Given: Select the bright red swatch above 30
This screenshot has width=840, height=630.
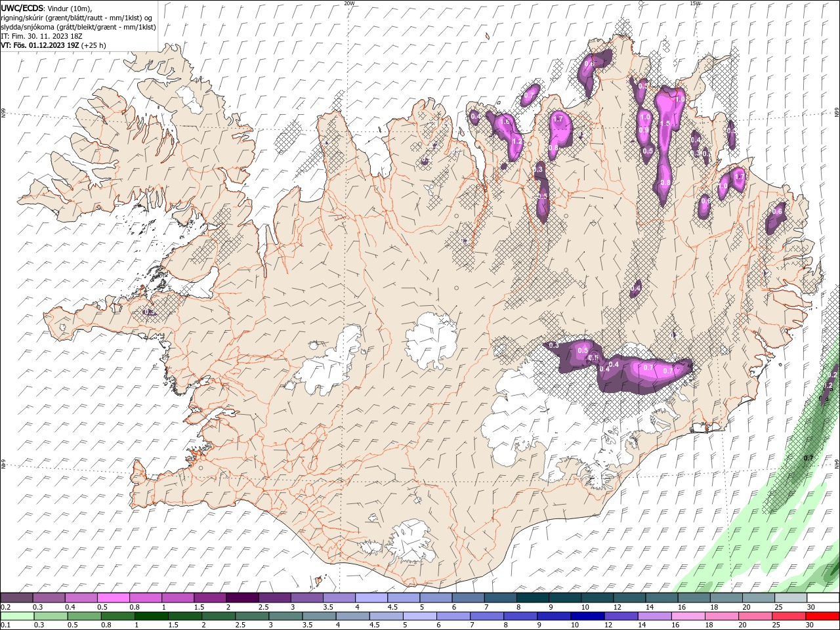Looking at the screenshot, I should pyautogui.click(x=822, y=616).
